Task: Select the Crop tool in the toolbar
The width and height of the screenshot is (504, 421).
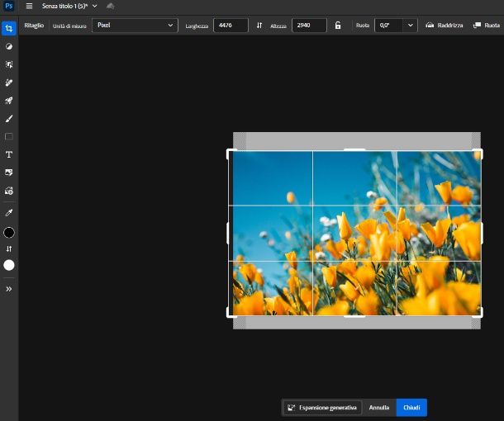Action: (9, 28)
